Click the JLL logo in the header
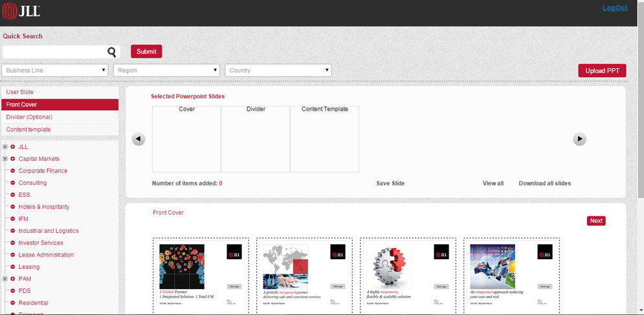 pyautogui.click(x=21, y=11)
